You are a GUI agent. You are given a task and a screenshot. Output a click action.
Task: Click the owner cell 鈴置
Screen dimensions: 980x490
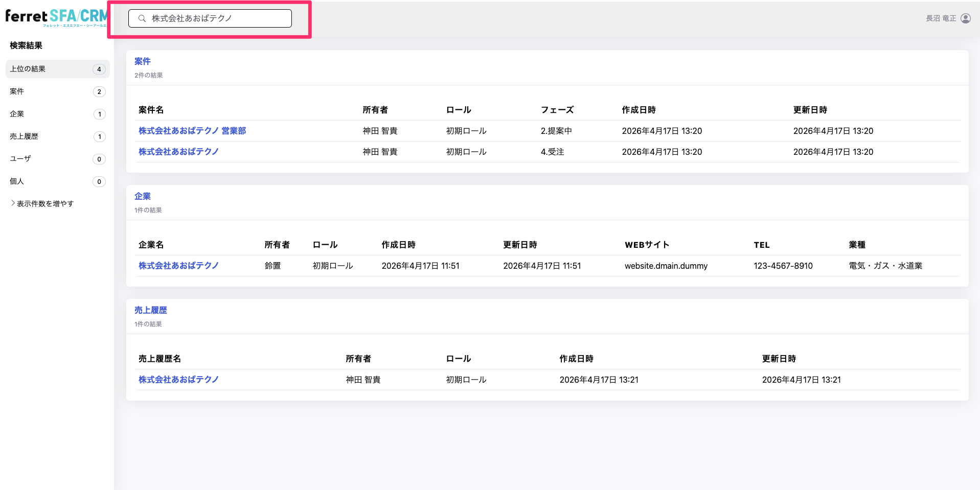pyautogui.click(x=272, y=266)
